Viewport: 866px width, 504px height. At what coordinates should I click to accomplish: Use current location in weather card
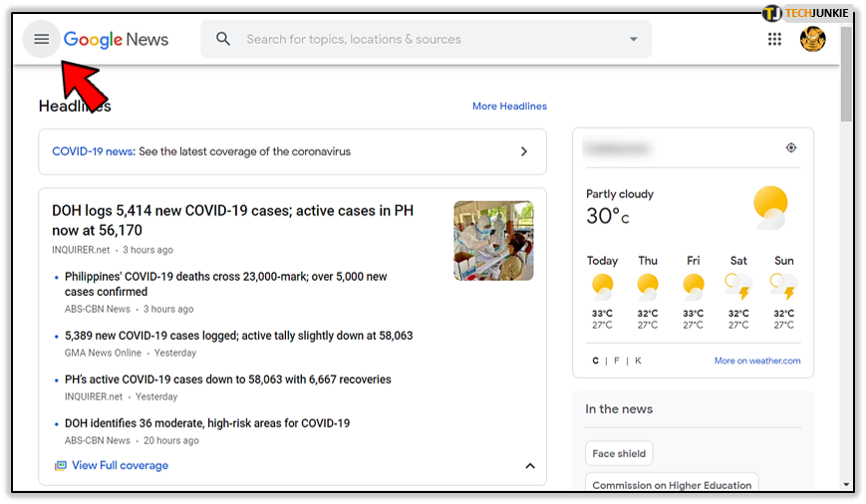(791, 147)
